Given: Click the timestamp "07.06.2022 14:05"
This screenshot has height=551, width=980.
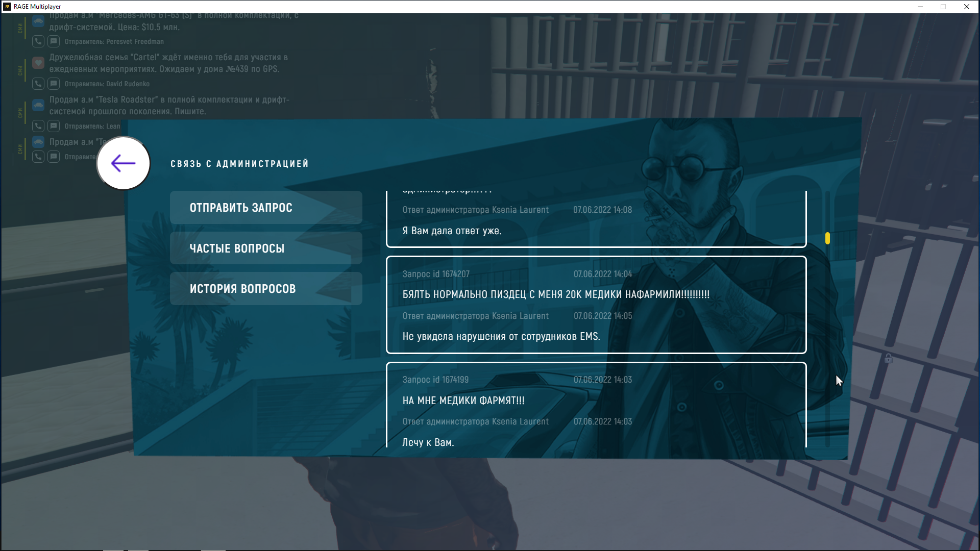Looking at the screenshot, I should (x=603, y=316).
